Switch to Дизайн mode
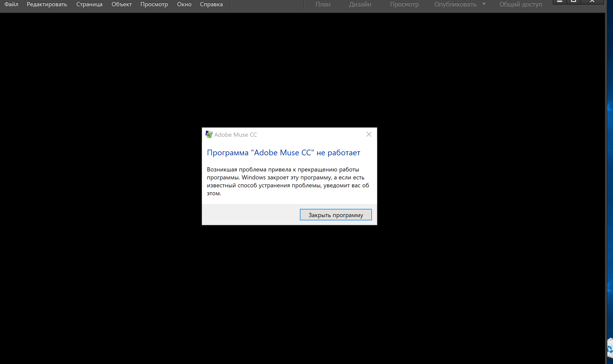Screen dimensions: 613x364 click(360, 4)
